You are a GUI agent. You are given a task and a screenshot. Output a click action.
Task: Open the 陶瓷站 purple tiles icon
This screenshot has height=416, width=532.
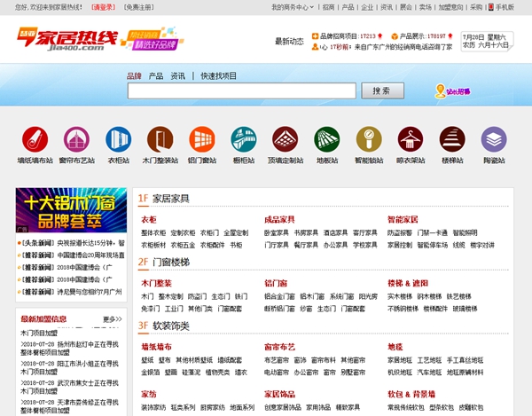pyautogui.click(x=494, y=139)
